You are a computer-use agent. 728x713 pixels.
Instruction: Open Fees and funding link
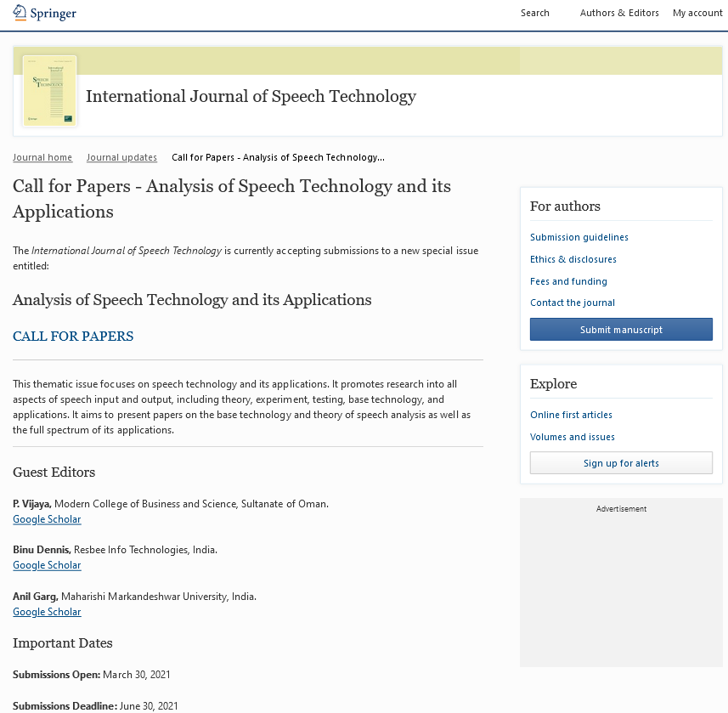tap(568, 281)
